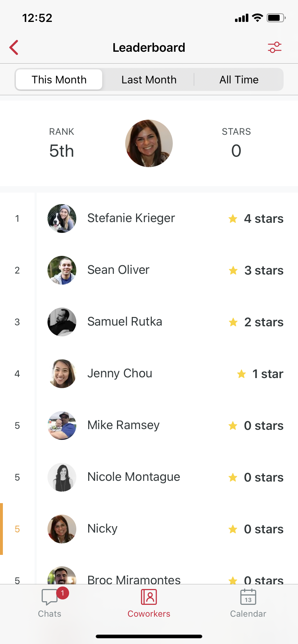Image resolution: width=298 pixels, height=644 pixels.
Task: Open the leaderboard filter settings icon
Action: [275, 47]
